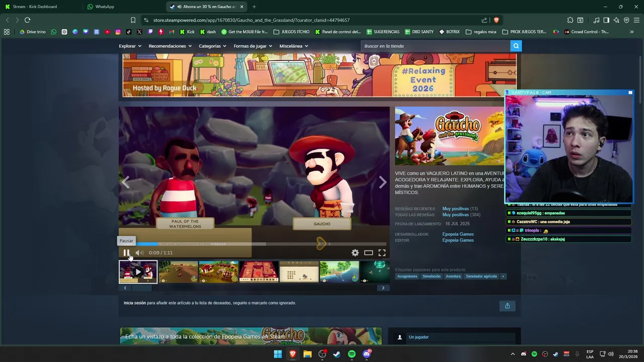Go to next media with right arrow

click(x=383, y=183)
